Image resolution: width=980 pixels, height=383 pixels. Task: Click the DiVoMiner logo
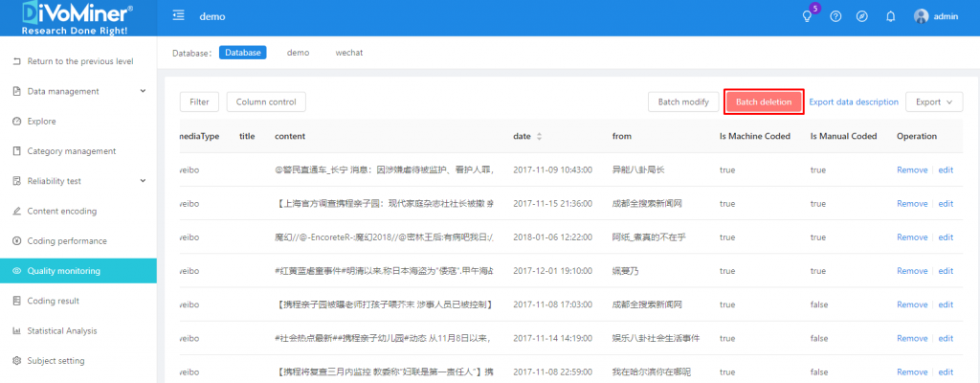pos(78,18)
